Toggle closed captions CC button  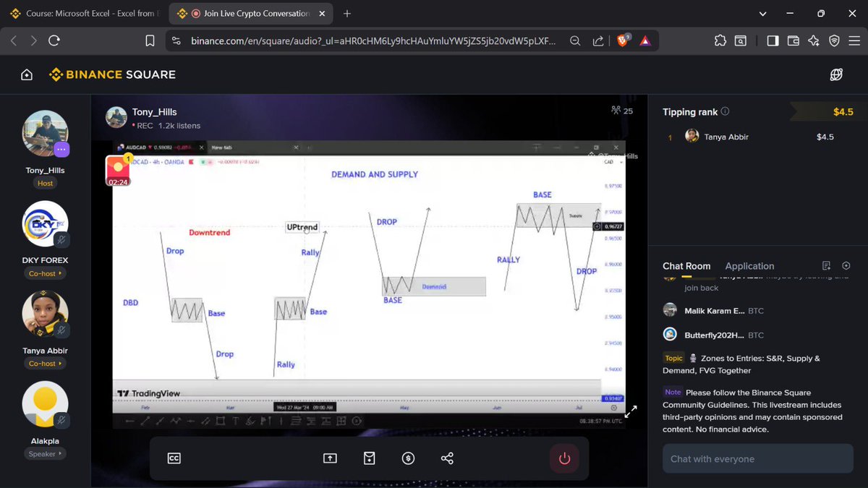pyautogui.click(x=174, y=458)
